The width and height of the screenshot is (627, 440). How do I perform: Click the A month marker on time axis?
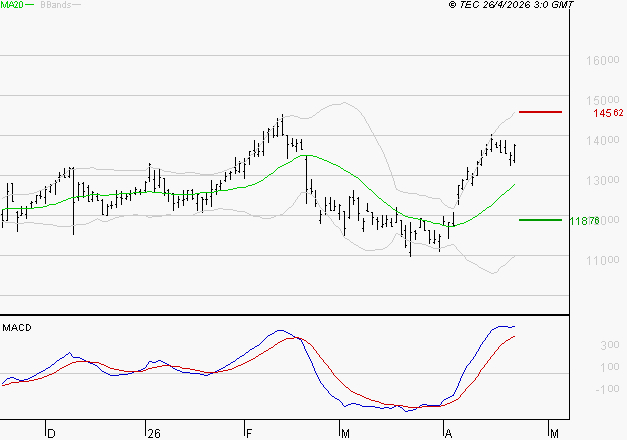[448, 434]
